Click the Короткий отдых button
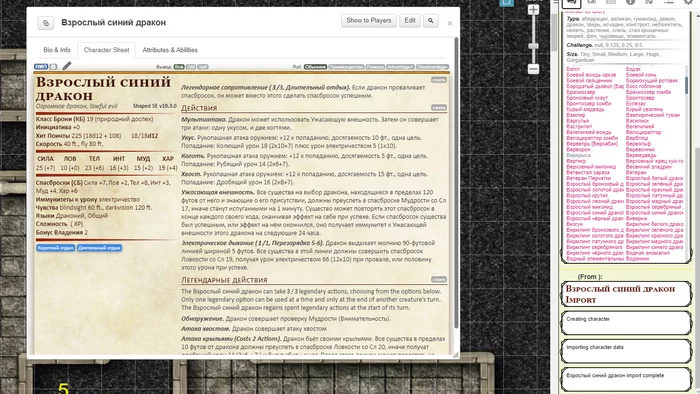This screenshot has width=700, height=394. 55,248
